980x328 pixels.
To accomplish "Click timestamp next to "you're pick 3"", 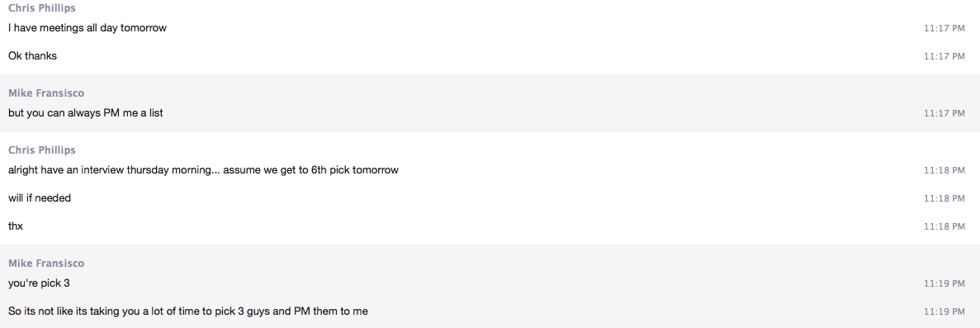I will coord(944,283).
